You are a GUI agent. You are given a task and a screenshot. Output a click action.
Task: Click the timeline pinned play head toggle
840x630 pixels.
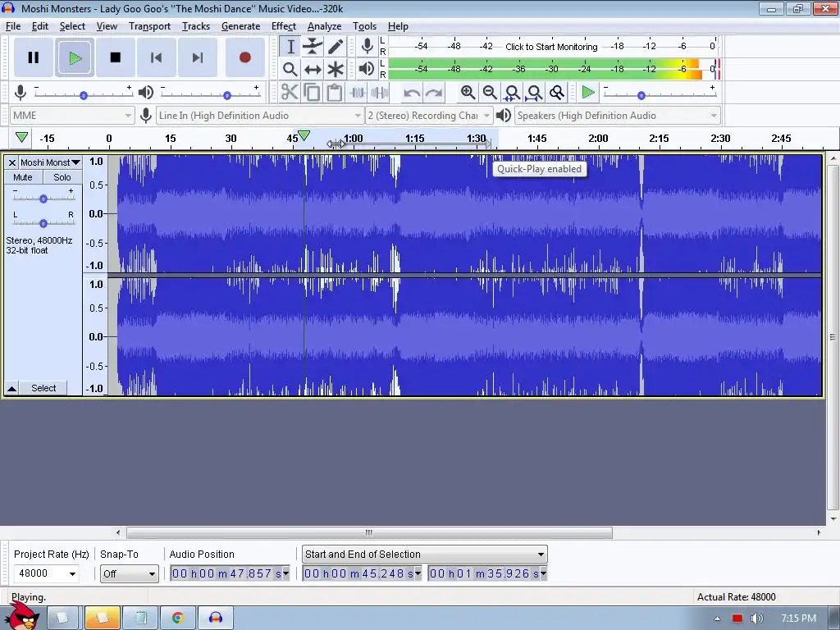(21, 137)
